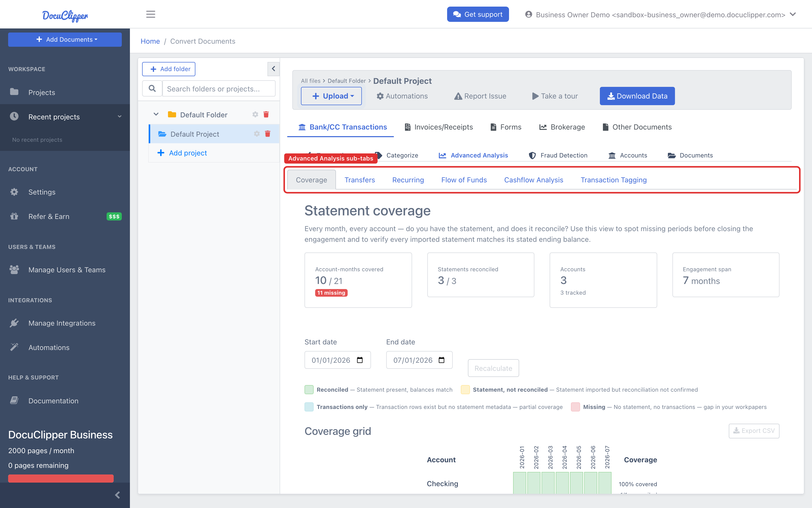Open Default Folder settings gear
Viewport: 812px width, 508px height.
[x=255, y=115]
